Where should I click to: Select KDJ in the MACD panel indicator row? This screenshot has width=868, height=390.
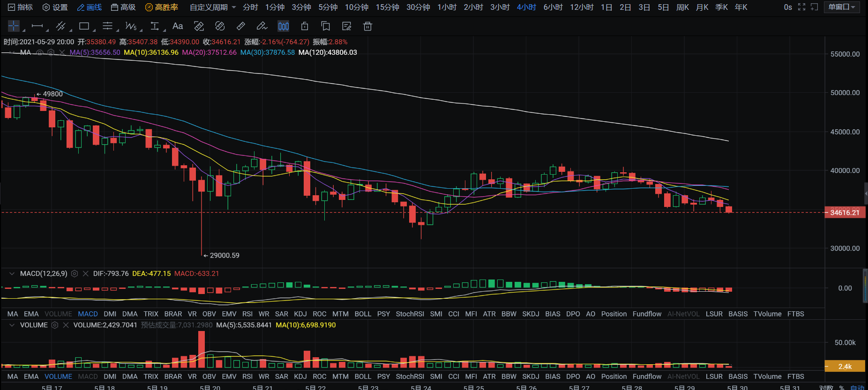pos(300,314)
